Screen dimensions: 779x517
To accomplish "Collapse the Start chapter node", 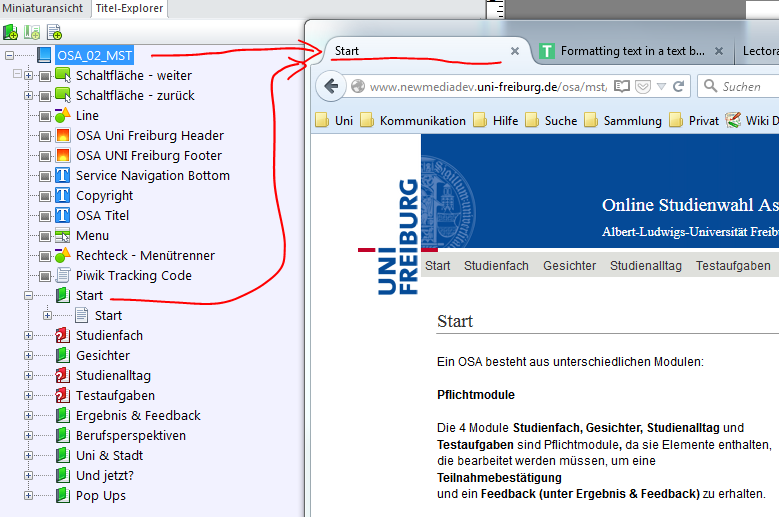I will tap(28, 295).
